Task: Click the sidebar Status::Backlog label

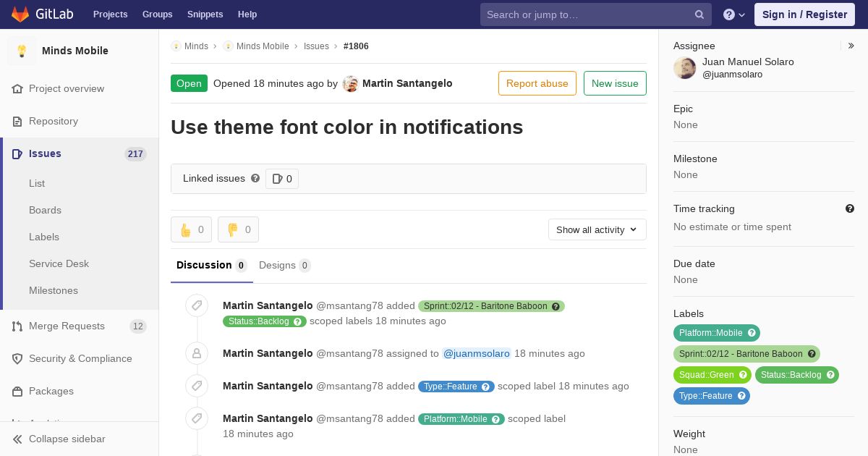Action: point(791,375)
